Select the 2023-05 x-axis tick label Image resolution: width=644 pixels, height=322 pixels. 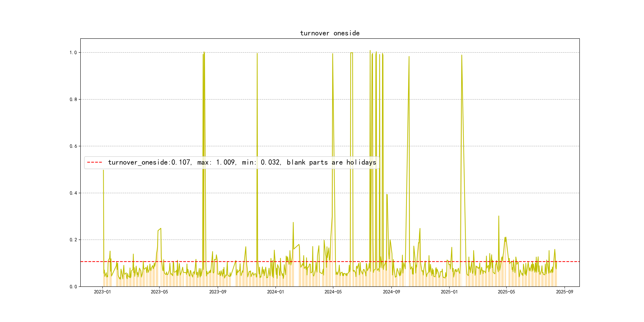(x=159, y=292)
